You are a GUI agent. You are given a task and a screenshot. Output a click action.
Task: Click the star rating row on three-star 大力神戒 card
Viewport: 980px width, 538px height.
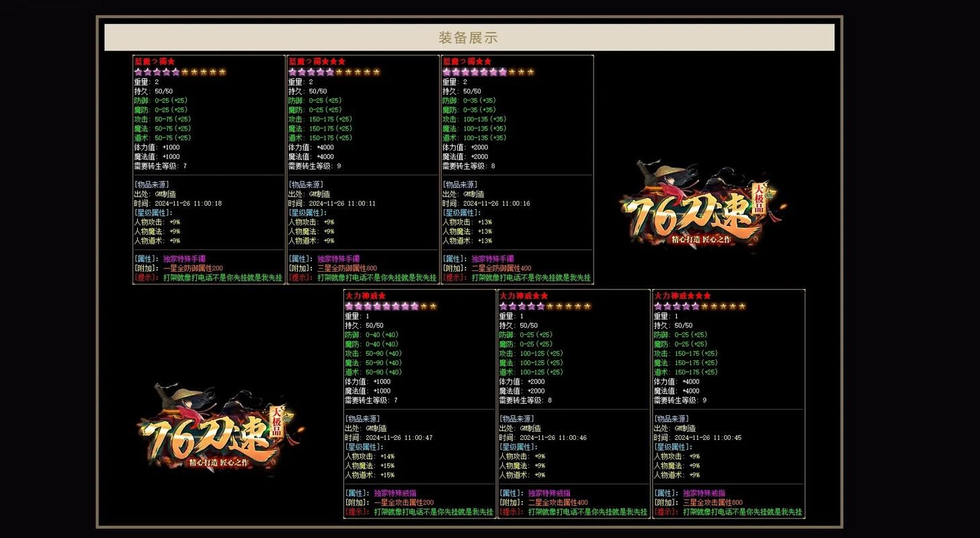click(700, 306)
